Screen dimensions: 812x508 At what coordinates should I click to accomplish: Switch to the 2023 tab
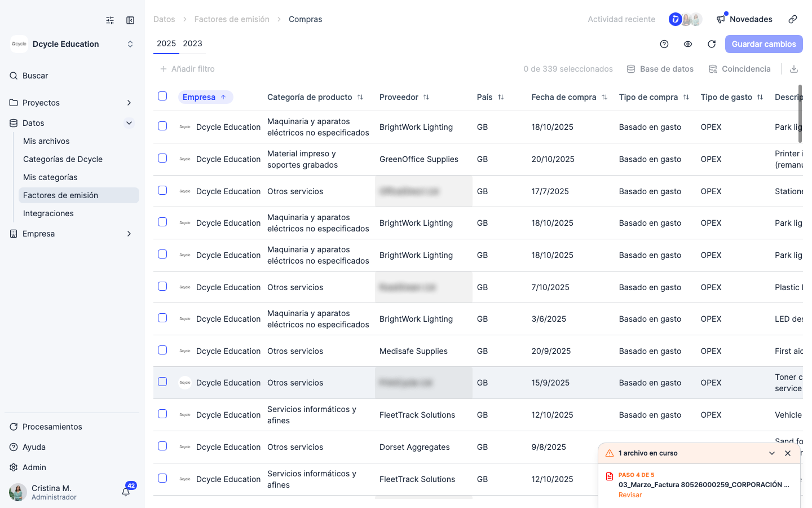tap(192, 43)
